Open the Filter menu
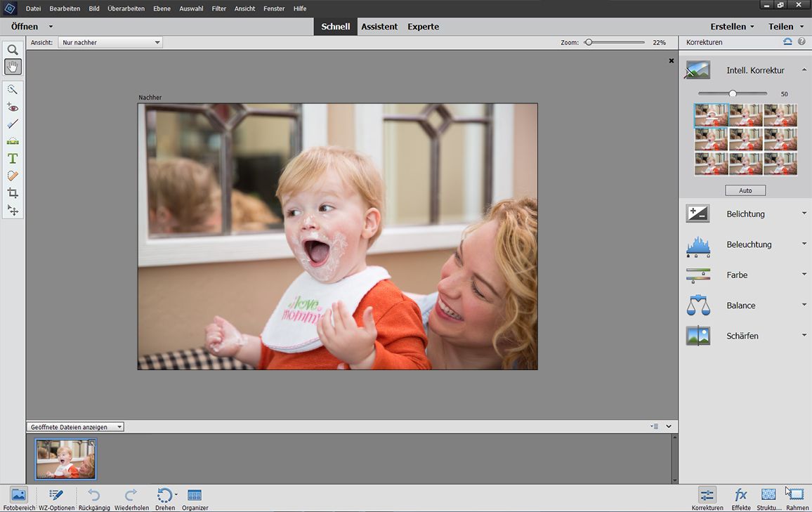This screenshot has width=812, height=512. 218,8
